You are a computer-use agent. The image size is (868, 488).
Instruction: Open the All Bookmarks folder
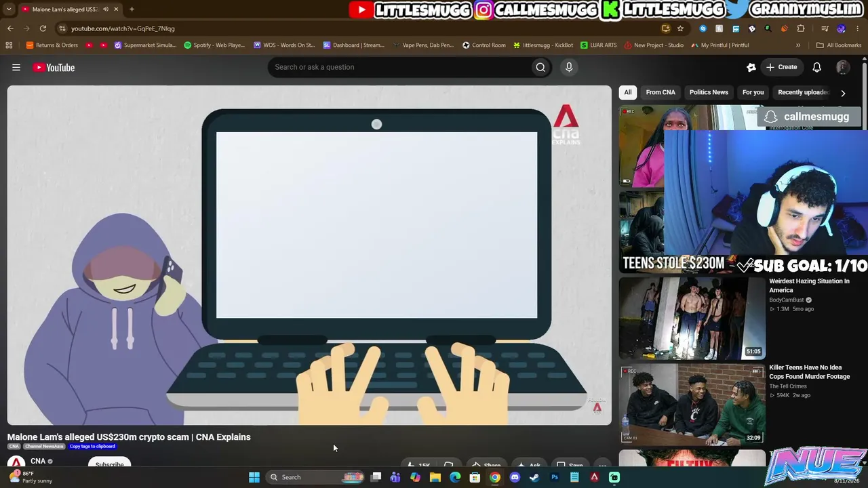(x=839, y=45)
